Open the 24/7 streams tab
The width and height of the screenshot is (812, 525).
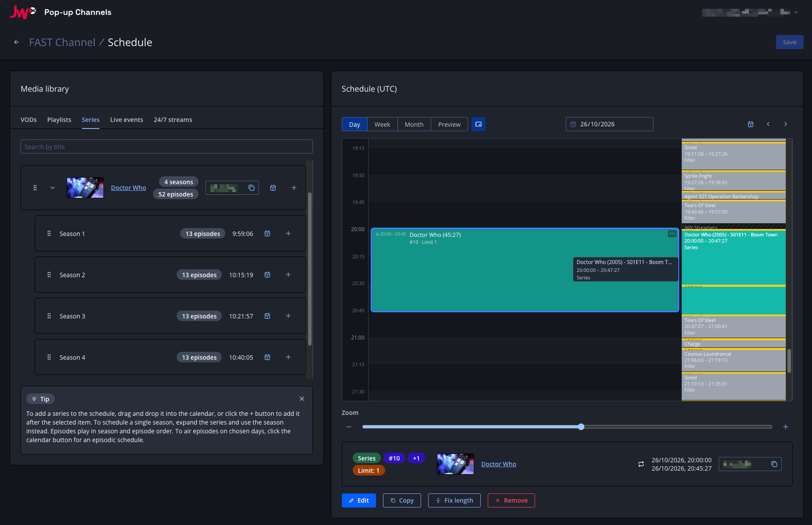[x=173, y=120]
